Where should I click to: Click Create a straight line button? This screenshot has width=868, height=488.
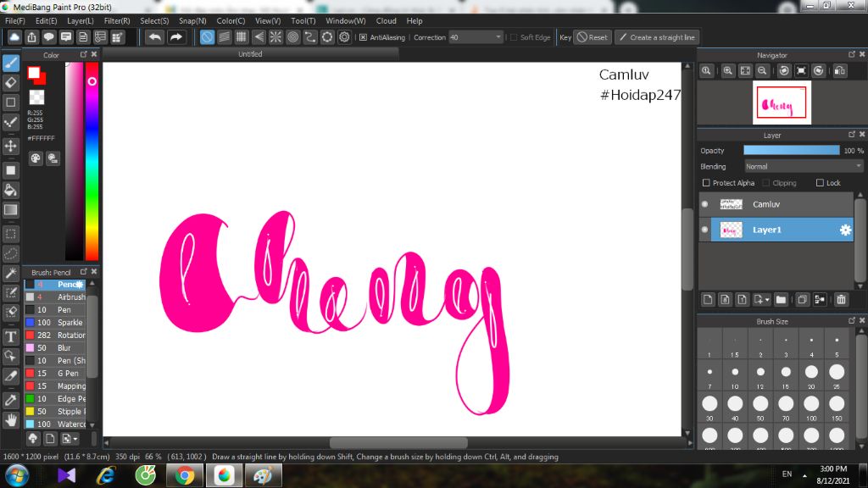point(657,37)
